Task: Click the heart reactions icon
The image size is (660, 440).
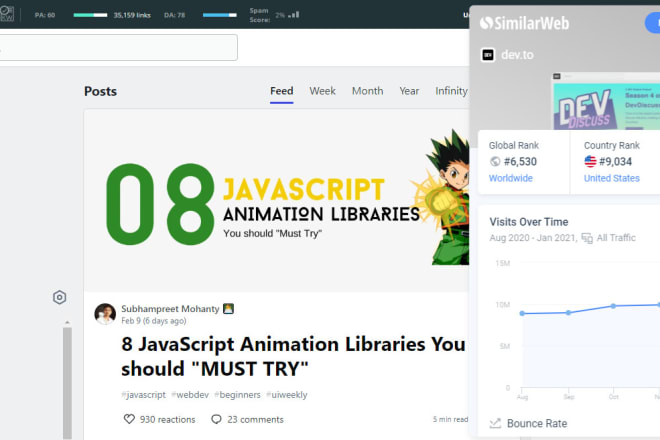Action: click(x=129, y=419)
